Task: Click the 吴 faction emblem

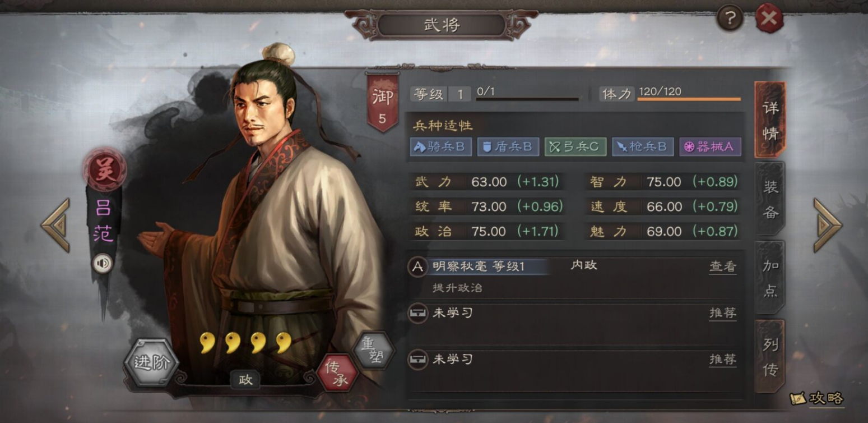Action: pyautogui.click(x=105, y=169)
